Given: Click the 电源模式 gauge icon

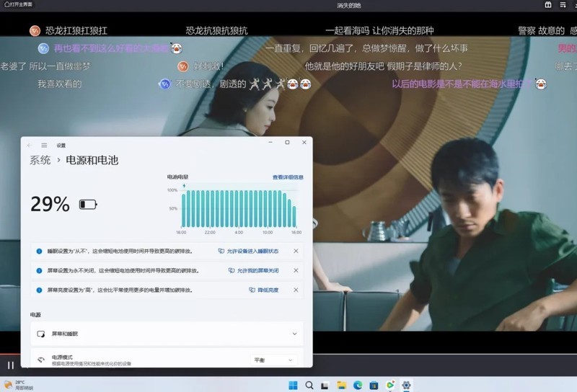Looking at the screenshot, I should [41, 360].
